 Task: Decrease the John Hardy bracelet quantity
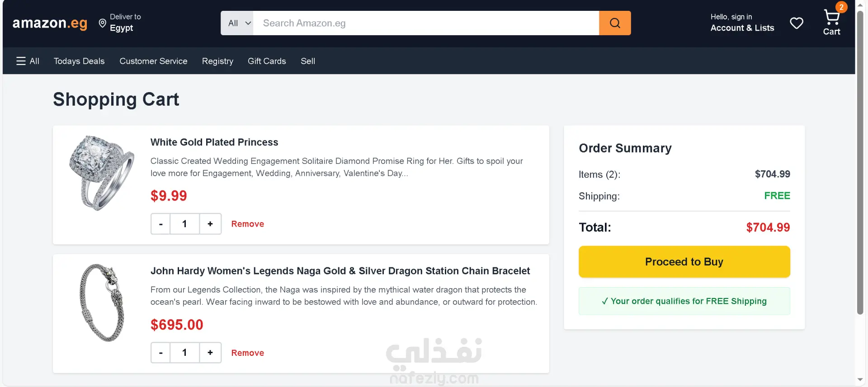[x=161, y=353]
